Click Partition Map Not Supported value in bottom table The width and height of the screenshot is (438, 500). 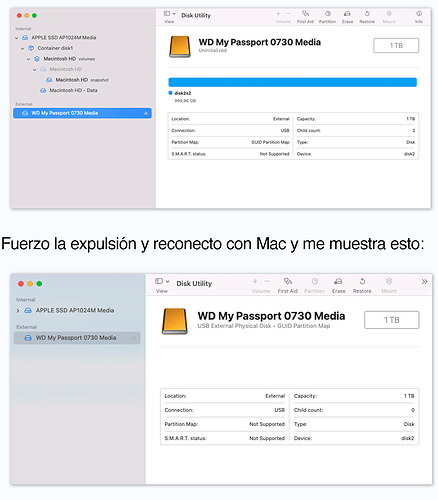(267, 424)
